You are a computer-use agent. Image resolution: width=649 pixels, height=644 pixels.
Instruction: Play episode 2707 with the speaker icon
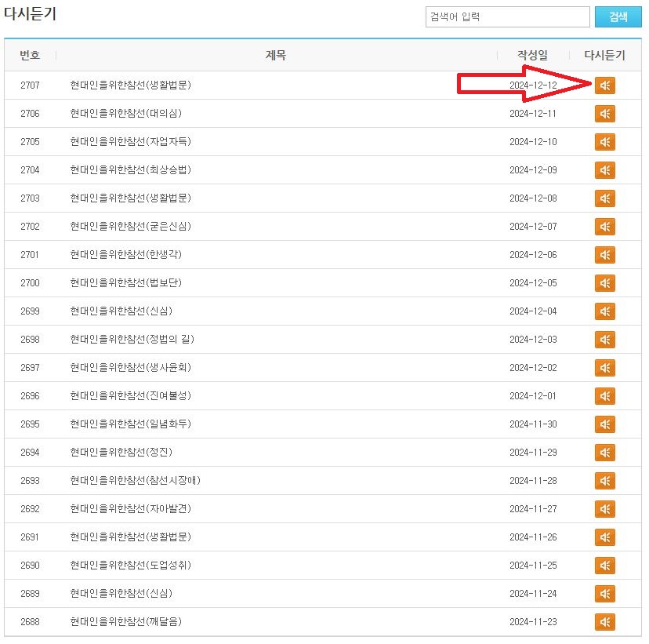[604, 85]
